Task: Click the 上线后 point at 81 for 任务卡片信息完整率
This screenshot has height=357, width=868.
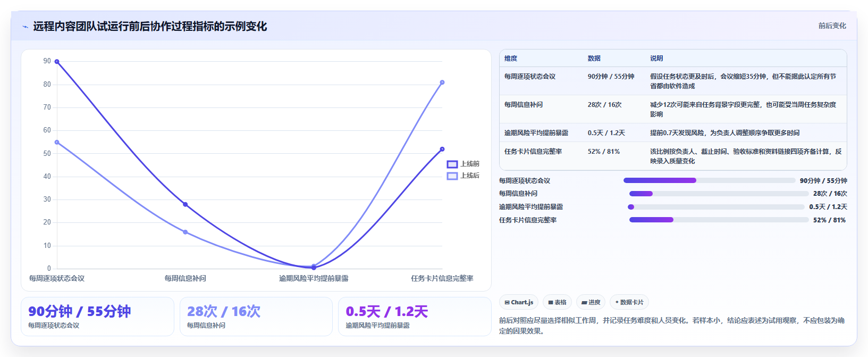Action: click(442, 82)
